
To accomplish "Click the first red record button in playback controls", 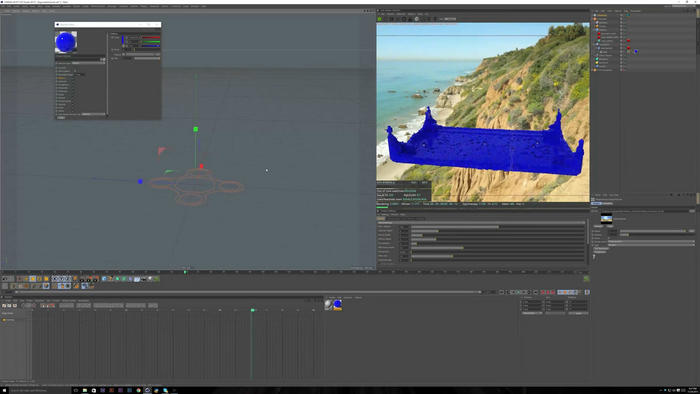I will pyautogui.click(x=543, y=292).
